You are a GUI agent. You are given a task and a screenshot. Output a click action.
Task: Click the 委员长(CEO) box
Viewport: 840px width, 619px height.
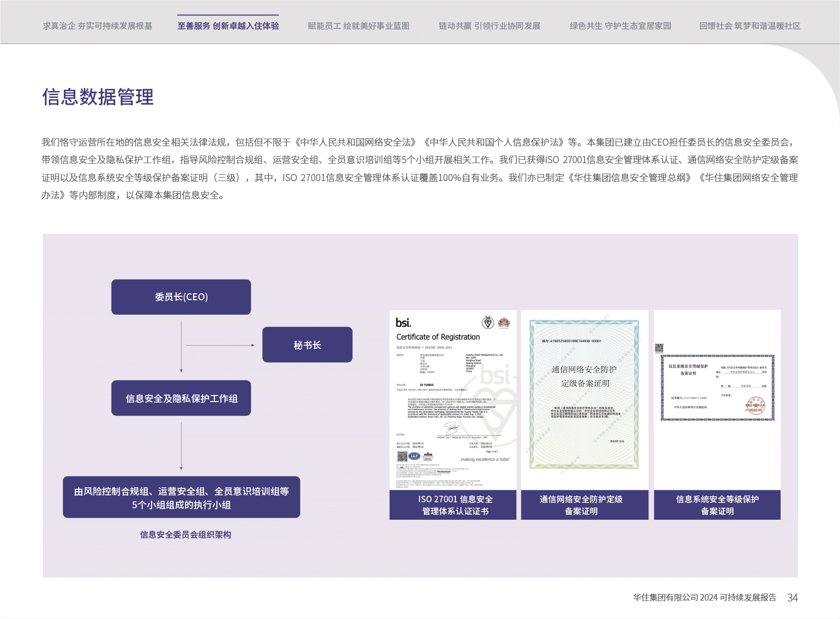(x=181, y=297)
